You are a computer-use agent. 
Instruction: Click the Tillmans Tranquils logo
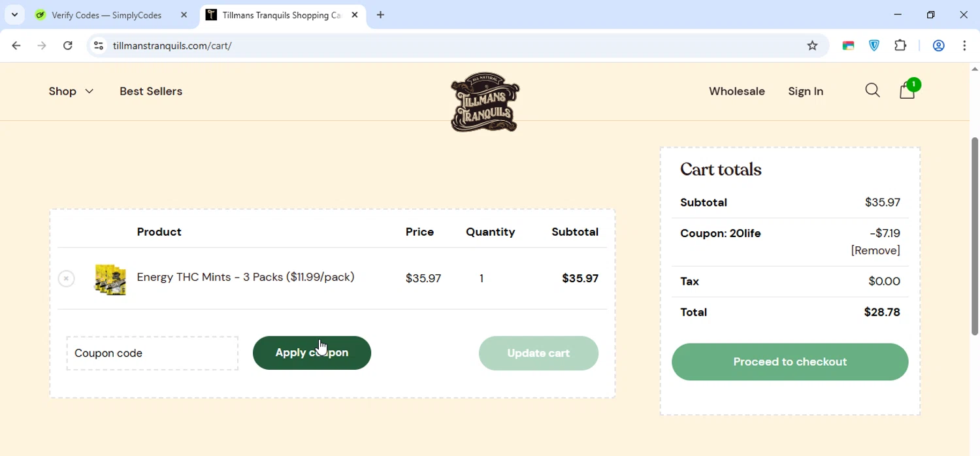point(485,102)
